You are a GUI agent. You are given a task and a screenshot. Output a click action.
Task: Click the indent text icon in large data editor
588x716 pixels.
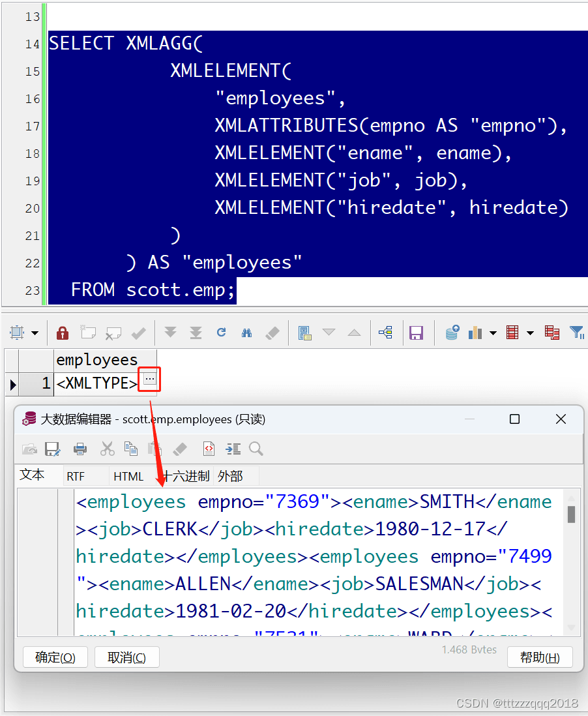pyautogui.click(x=233, y=449)
